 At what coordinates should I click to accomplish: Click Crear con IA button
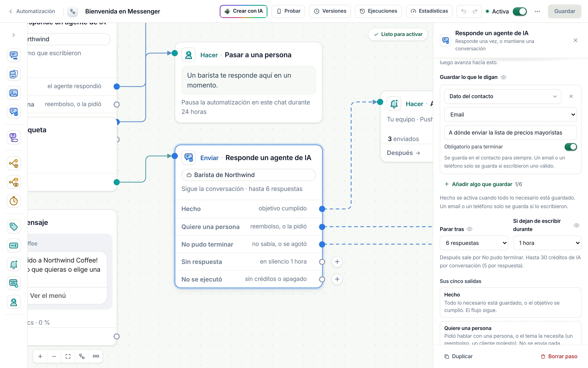point(243,11)
